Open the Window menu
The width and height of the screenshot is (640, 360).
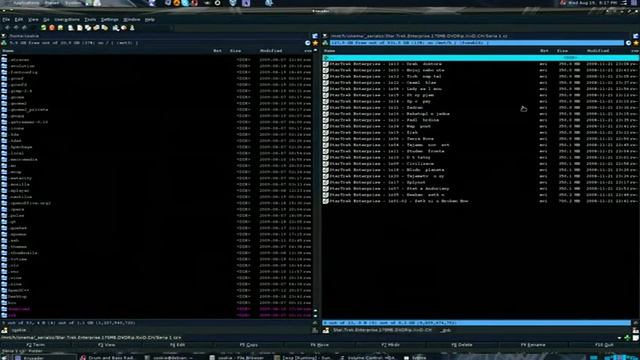(x=131, y=20)
